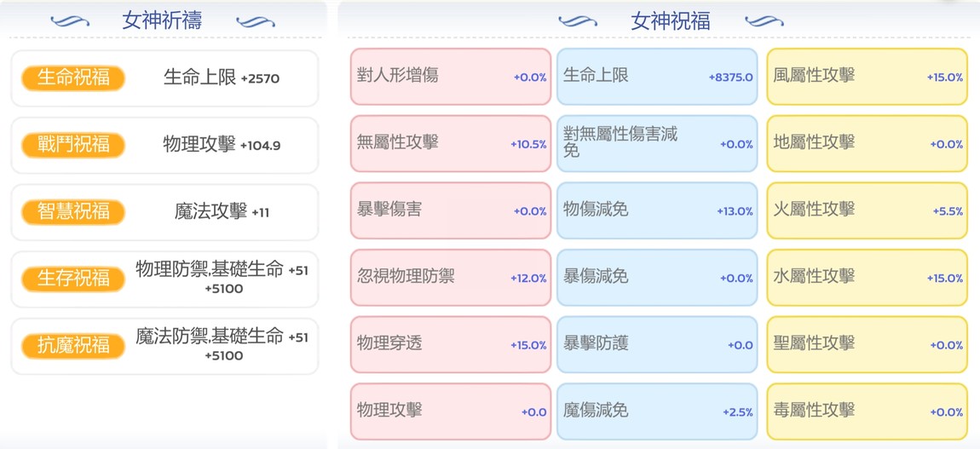
Task: Click the 火屬性攻擊 card
Action: point(867,210)
